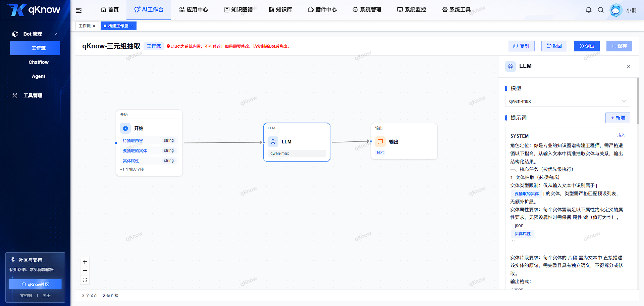The width and height of the screenshot is (644, 306).
Task: Fit the canvas to screen
Action: tap(85, 279)
